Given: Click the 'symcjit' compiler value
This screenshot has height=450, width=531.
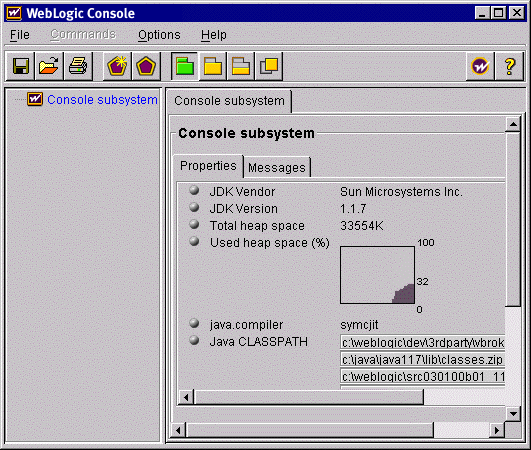Looking at the screenshot, I should (x=359, y=325).
